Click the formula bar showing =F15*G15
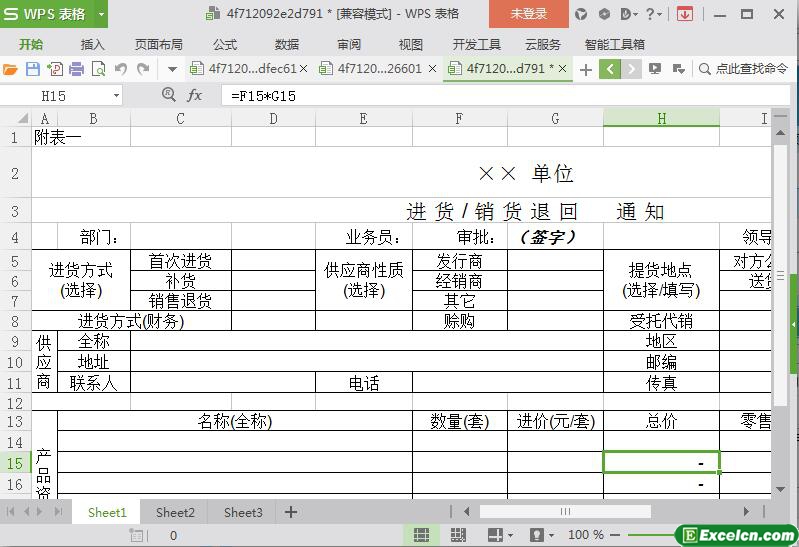This screenshot has width=799, height=547. (x=504, y=96)
